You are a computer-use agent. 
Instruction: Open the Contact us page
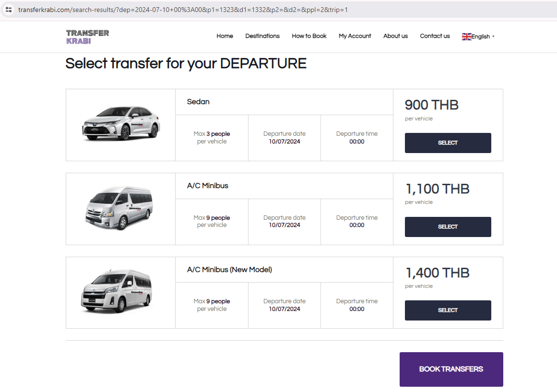435,36
